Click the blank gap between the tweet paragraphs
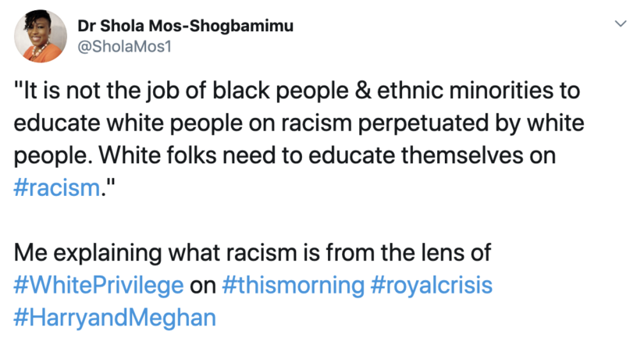 (x=287, y=220)
